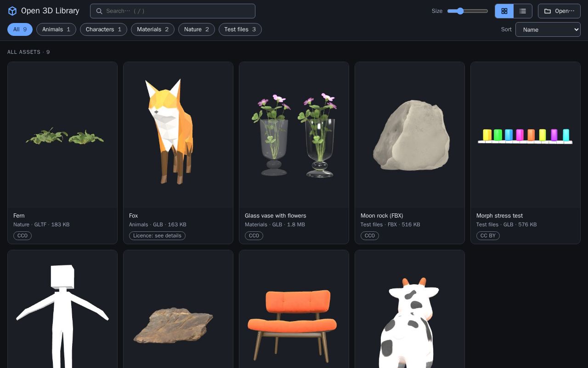This screenshot has height=368, width=588.
Task: Focus the Search input field
Action: pos(173,11)
